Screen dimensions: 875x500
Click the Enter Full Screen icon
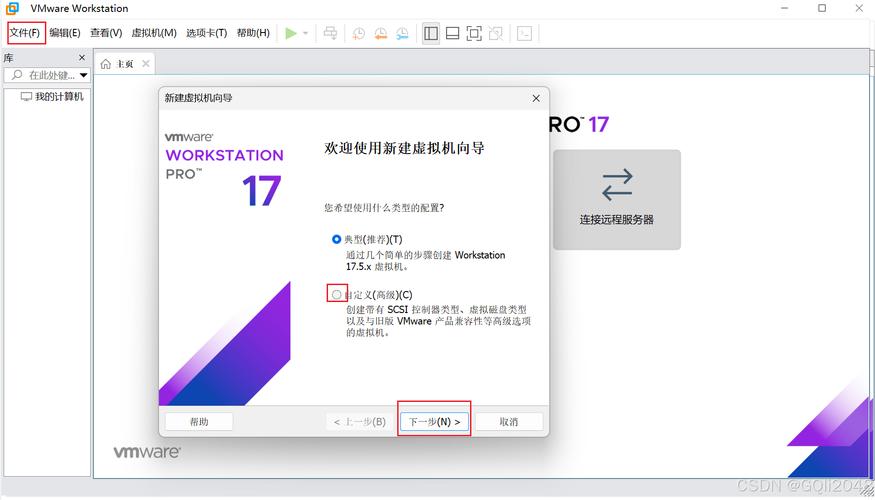474,33
